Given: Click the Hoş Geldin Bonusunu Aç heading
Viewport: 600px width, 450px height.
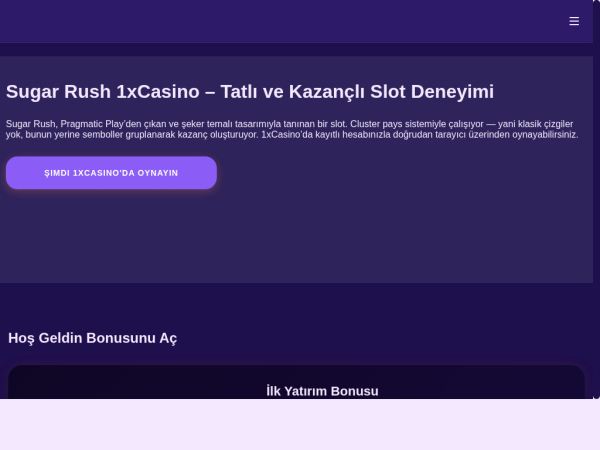Looking at the screenshot, I should [93, 338].
